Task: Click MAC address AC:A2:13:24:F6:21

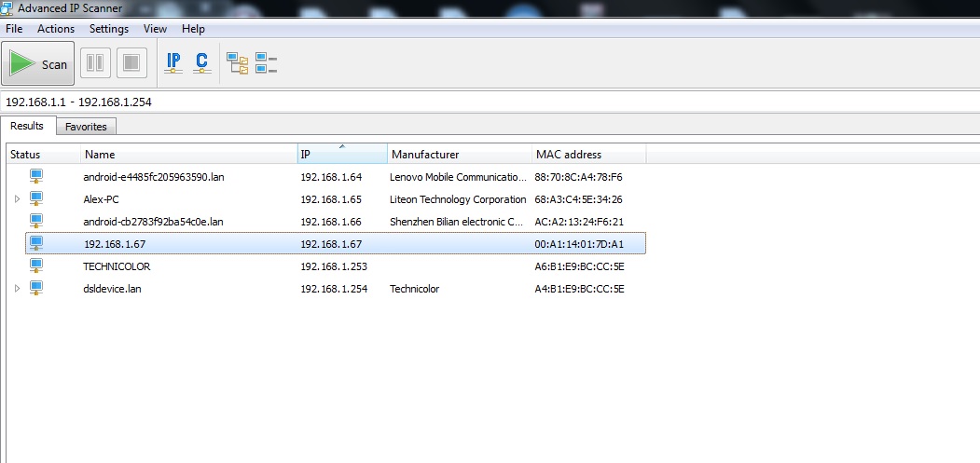Action: click(579, 221)
